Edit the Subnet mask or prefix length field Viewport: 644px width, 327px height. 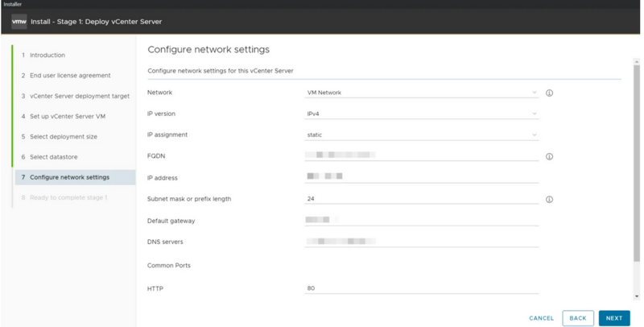[x=421, y=199]
